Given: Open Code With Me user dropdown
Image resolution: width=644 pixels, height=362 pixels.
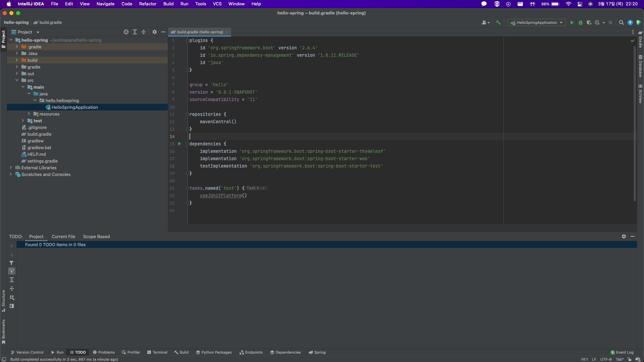Looking at the screenshot, I should 485,22.
